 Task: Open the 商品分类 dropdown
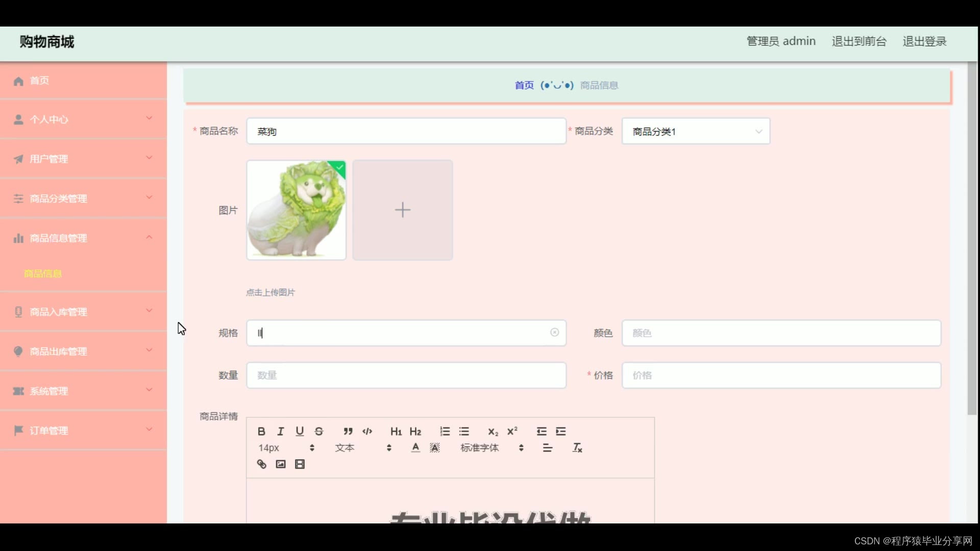point(695,132)
